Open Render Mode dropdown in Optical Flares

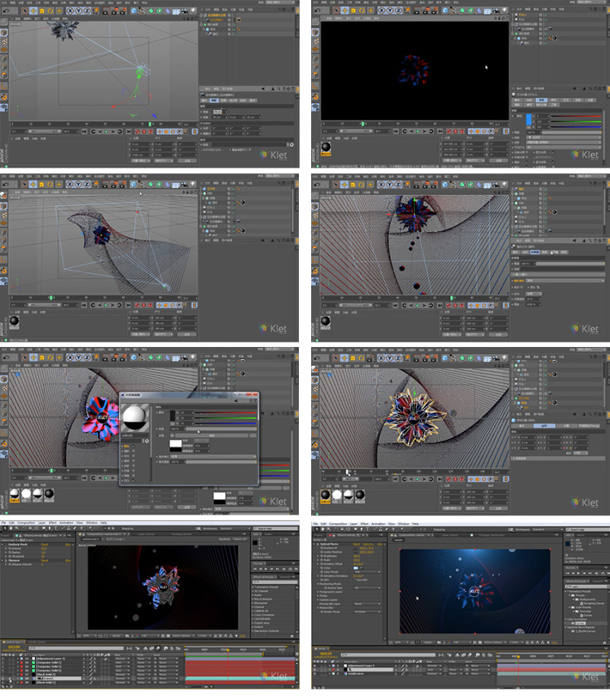coord(367,612)
